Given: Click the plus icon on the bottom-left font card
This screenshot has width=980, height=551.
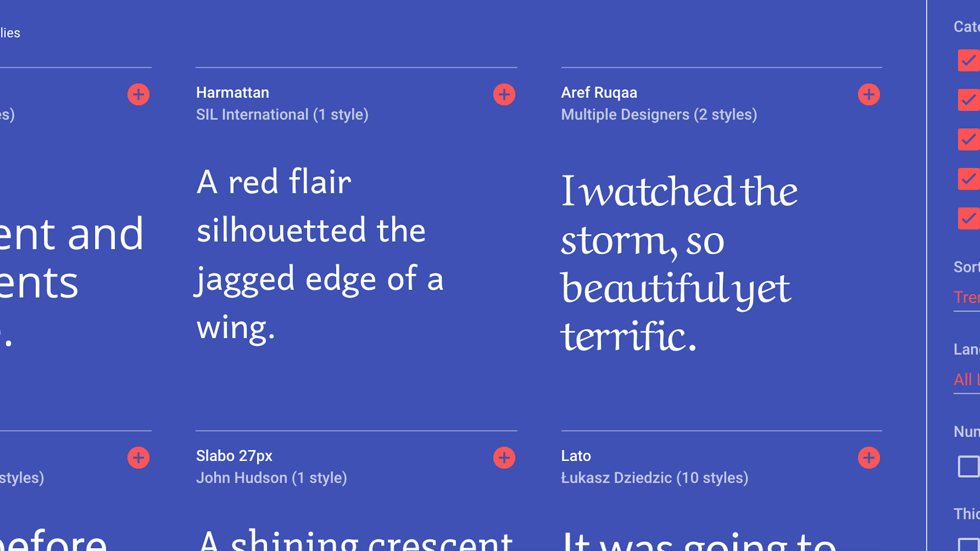Looking at the screenshot, I should coord(138,457).
